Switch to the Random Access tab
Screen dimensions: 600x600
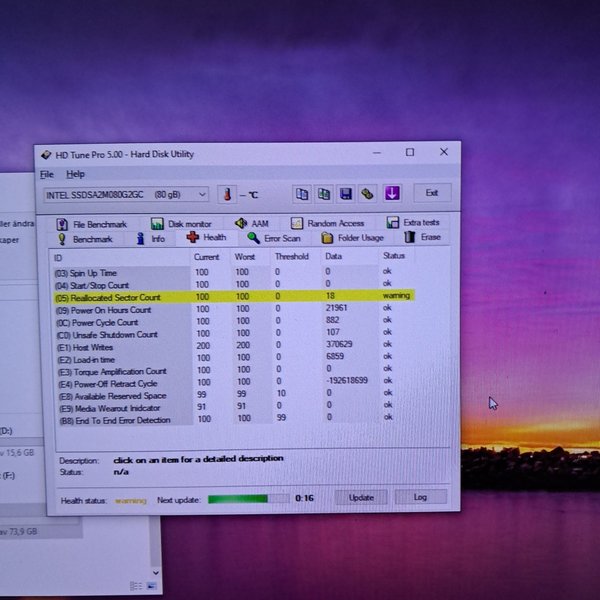coord(328,223)
